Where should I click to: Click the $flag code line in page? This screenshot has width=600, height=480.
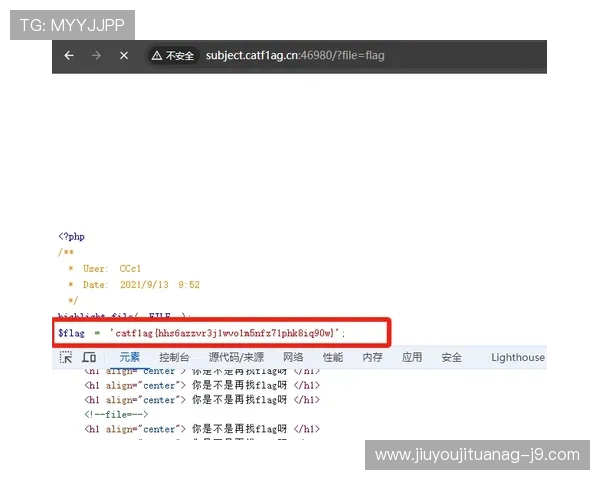tap(200, 332)
